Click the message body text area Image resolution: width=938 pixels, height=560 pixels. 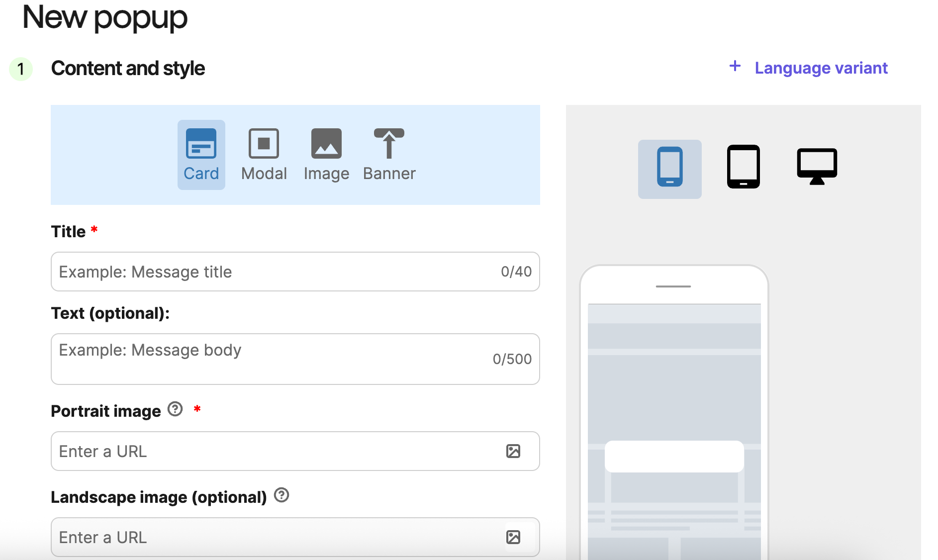coord(295,359)
